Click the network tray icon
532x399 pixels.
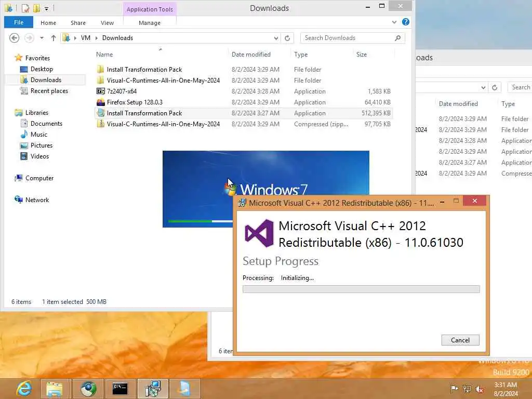467,389
